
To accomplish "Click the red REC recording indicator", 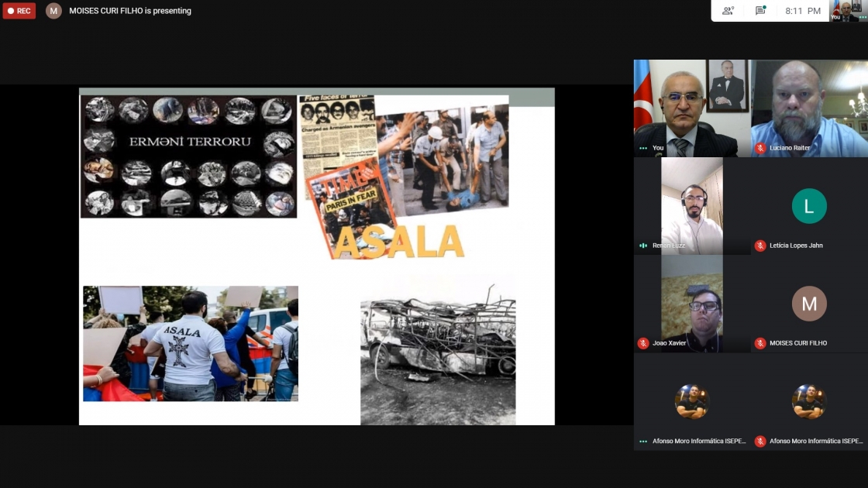I will 19,11.
